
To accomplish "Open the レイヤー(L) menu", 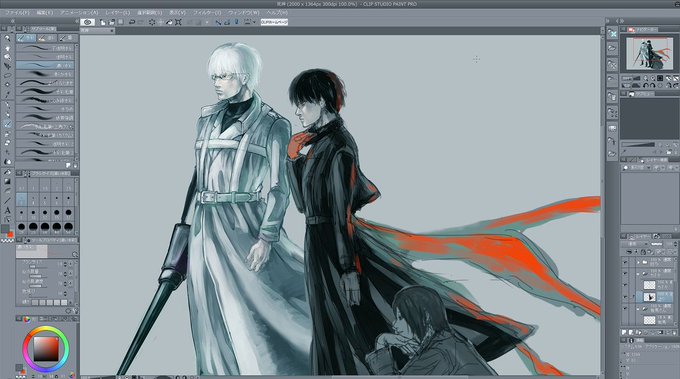I will (117, 13).
